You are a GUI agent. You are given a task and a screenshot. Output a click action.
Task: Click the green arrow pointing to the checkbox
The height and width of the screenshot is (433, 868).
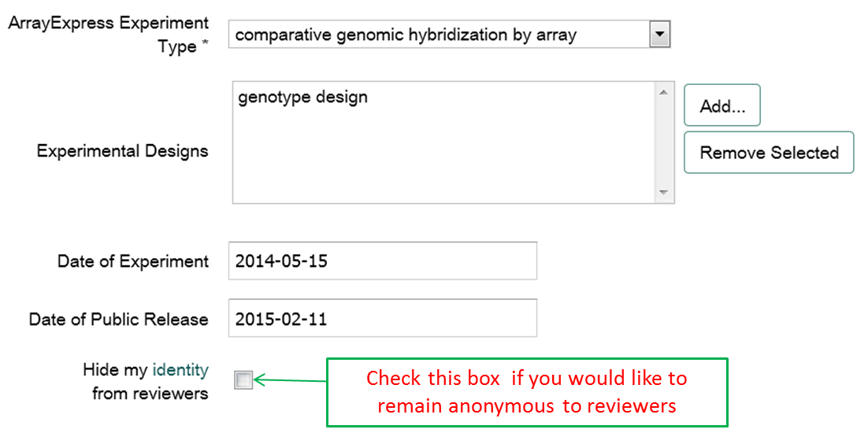click(290, 382)
